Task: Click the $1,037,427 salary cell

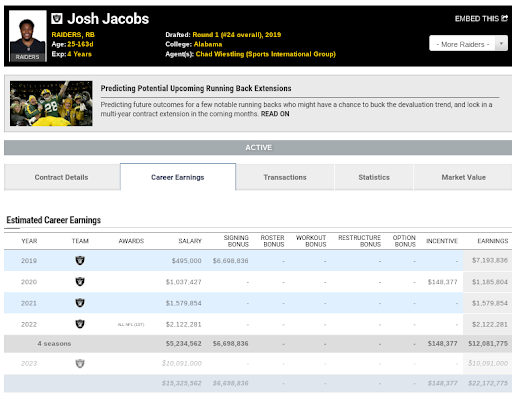Action: [184, 282]
